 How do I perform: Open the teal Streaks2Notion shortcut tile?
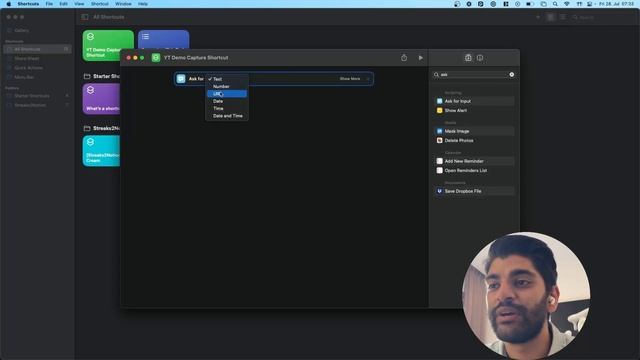pyautogui.click(x=102, y=151)
